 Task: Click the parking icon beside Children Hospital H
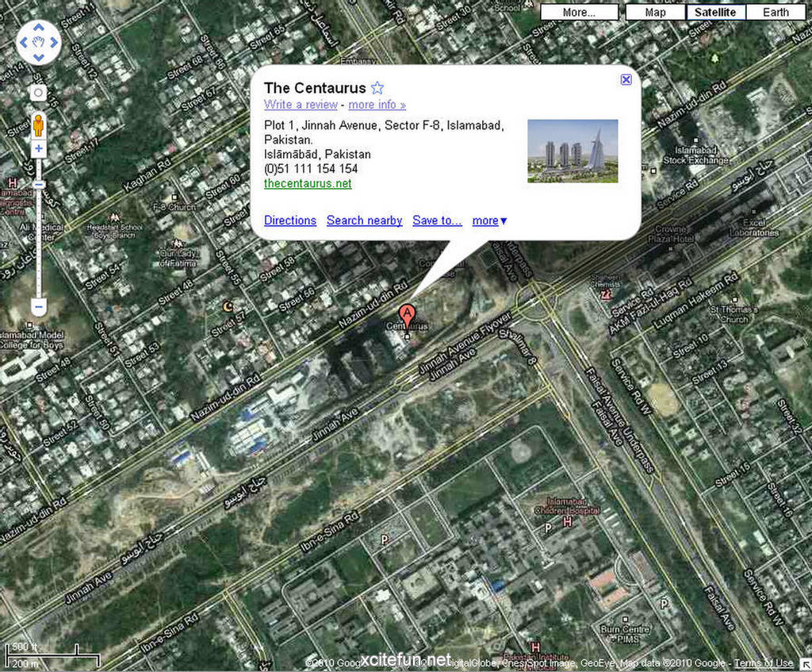548,528
